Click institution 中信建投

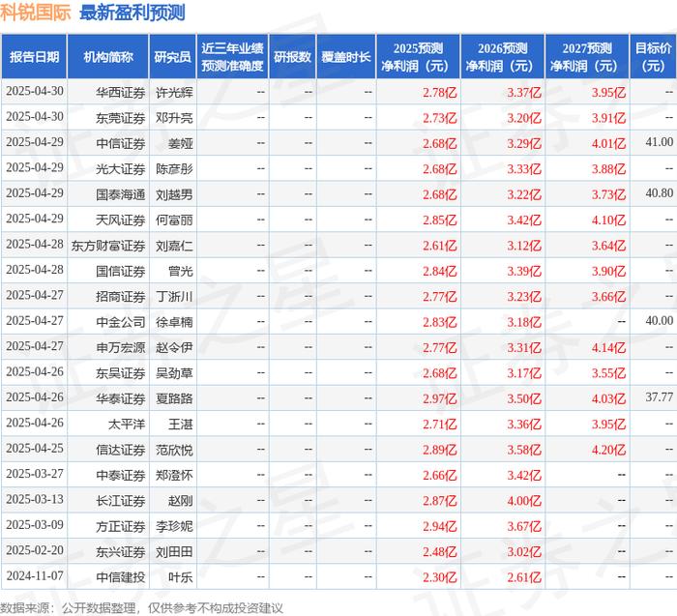click(121, 577)
